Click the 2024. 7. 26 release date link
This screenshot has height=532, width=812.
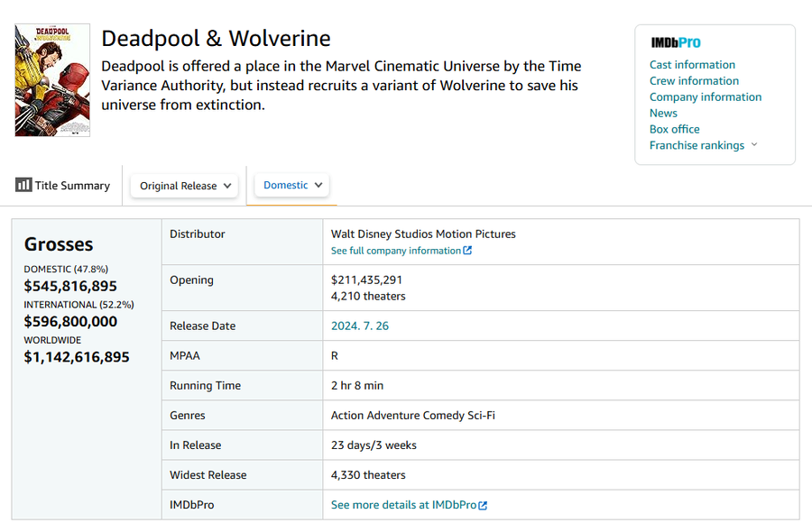pos(360,326)
